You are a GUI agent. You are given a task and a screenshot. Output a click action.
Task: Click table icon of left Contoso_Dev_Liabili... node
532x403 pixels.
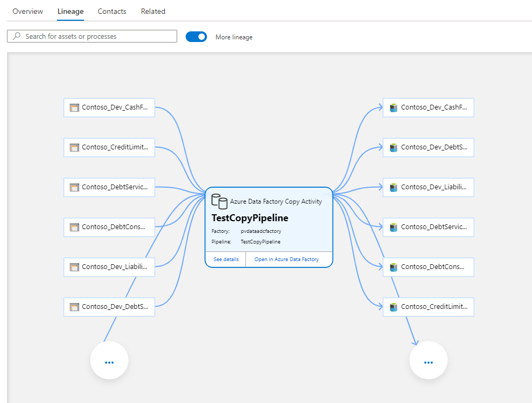[x=74, y=267]
